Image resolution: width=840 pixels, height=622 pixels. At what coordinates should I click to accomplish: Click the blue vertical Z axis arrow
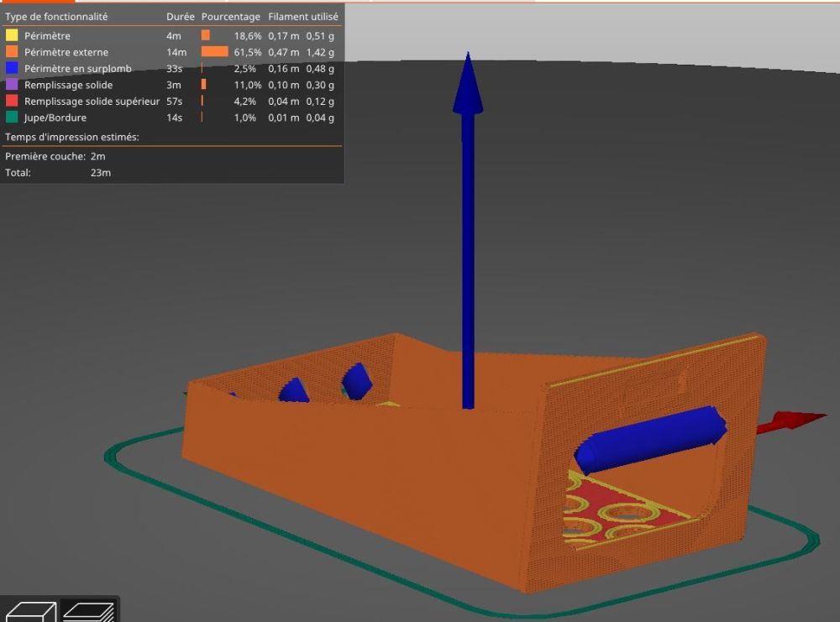(x=468, y=230)
